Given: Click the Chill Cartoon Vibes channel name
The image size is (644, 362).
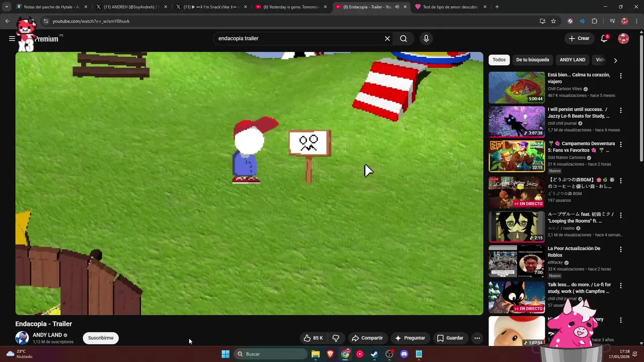Looking at the screenshot, I should click(x=565, y=89).
